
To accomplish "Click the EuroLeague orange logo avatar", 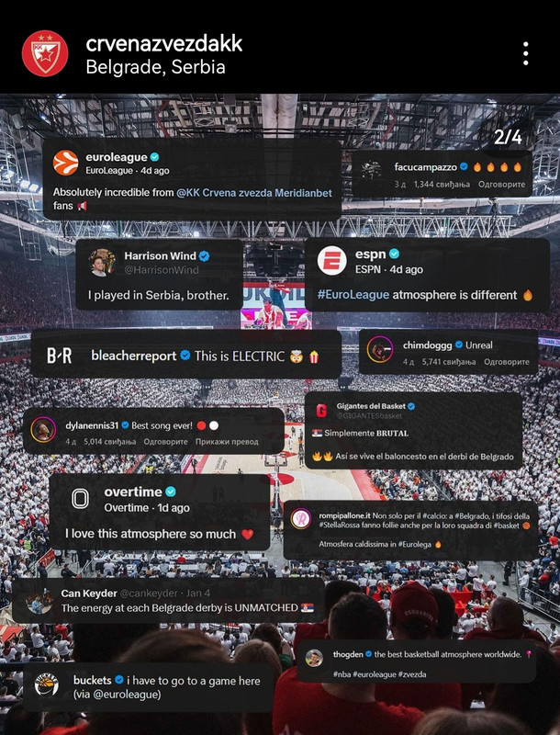I will click(x=65, y=163).
